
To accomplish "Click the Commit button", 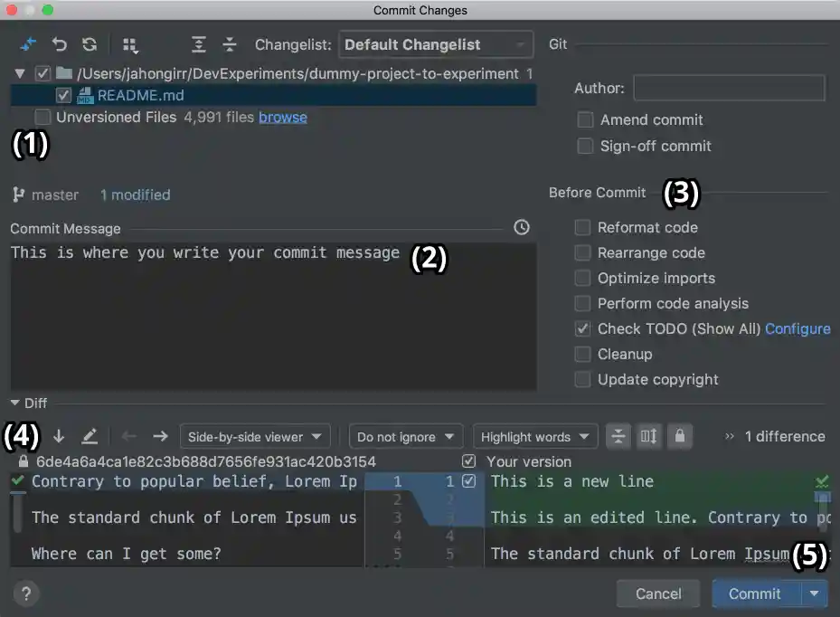I will click(x=755, y=593).
